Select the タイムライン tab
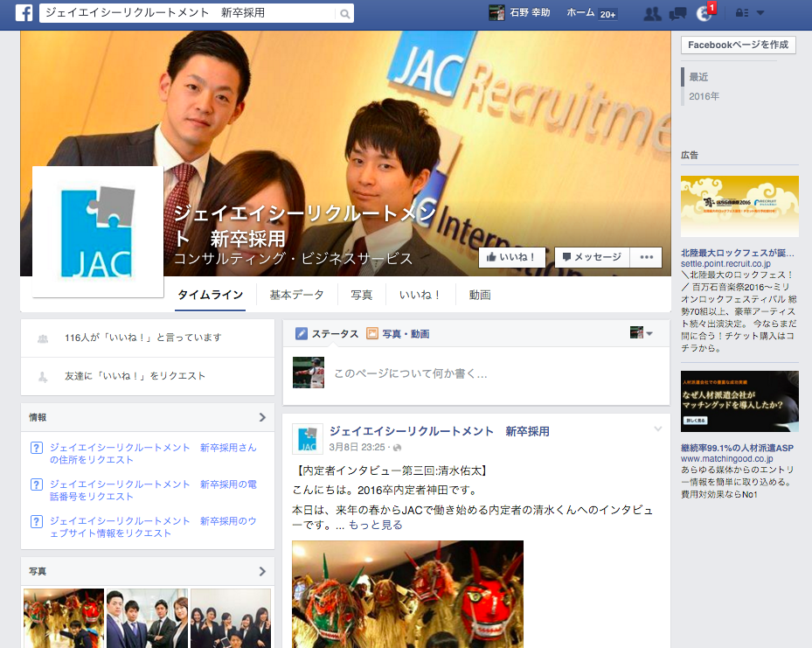 click(211, 295)
